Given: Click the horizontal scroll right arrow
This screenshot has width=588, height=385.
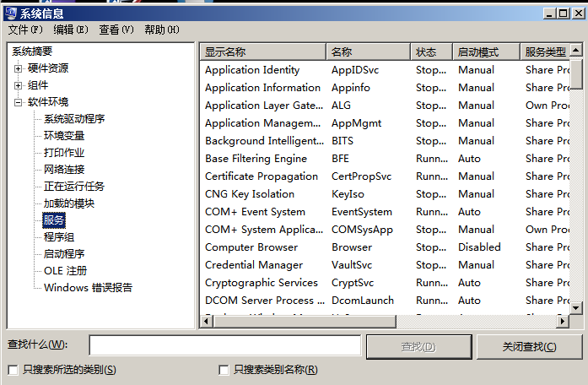Looking at the screenshot, I should pyautogui.click(x=563, y=321).
